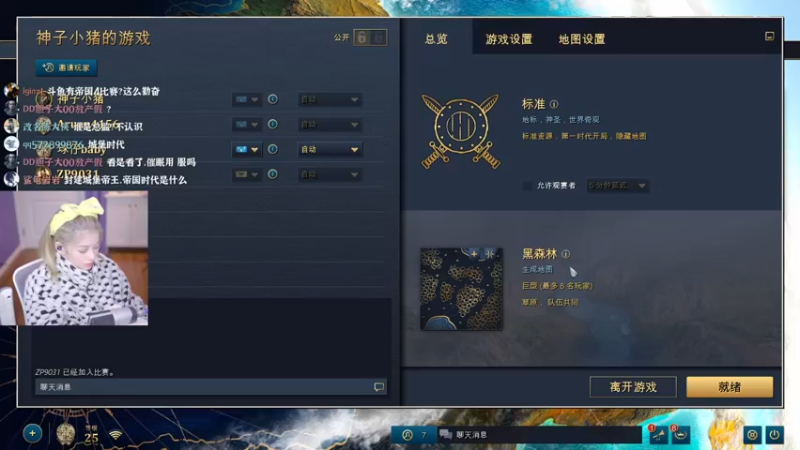Open game settings gear in bottom bar
Viewport: 800px width, 450px height.
click(x=752, y=435)
